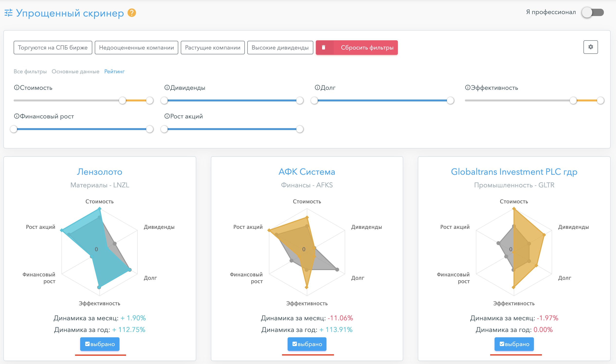This screenshot has height=364, width=616.
Task: Click info icon next to Долг filter
Action: tap(317, 88)
